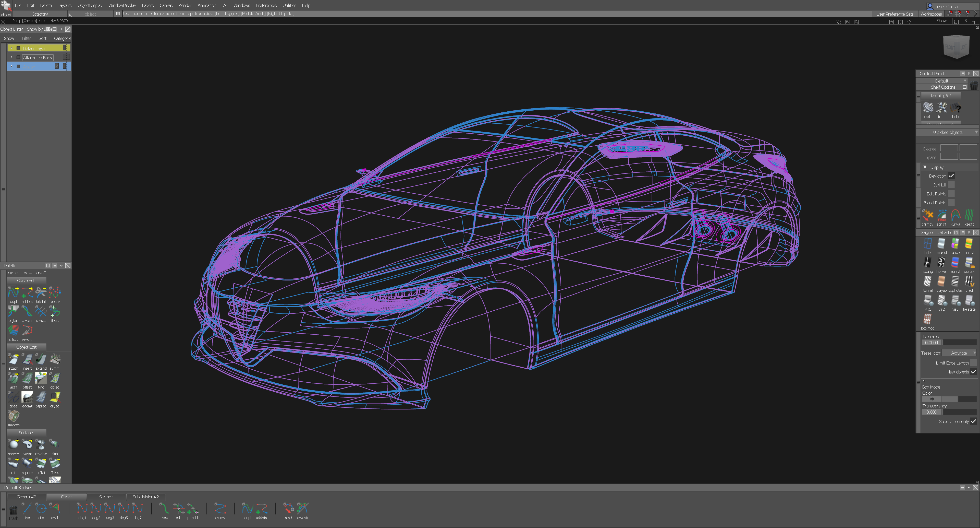Disable the Deviation checkbox
This screenshot has width=980, height=528.
coord(951,176)
